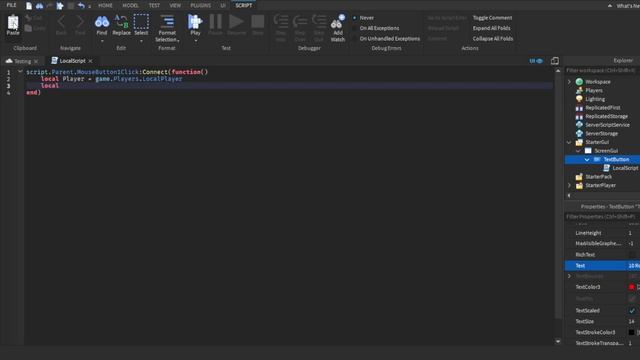The width and height of the screenshot is (640, 360).
Task: Open the What's New link
Action: coord(627,6)
